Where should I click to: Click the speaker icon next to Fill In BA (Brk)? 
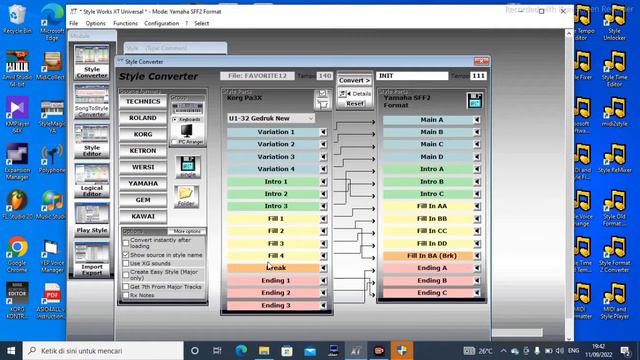tap(477, 256)
